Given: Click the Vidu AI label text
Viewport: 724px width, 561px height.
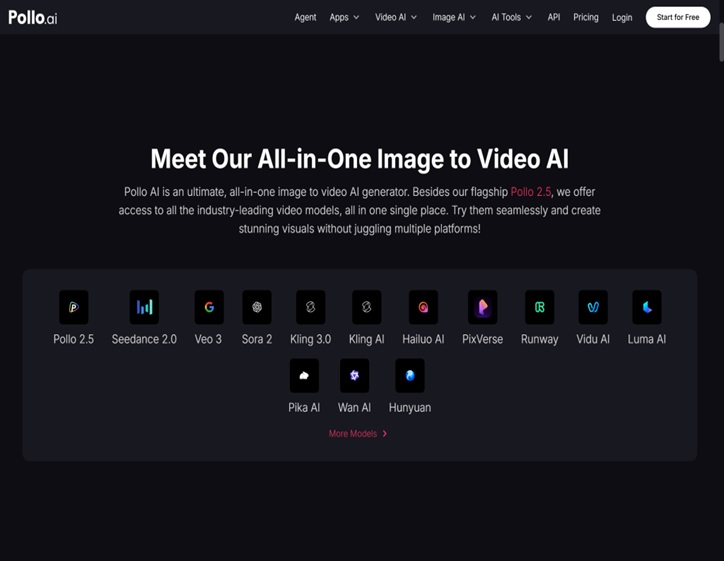Looking at the screenshot, I should click(x=593, y=339).
